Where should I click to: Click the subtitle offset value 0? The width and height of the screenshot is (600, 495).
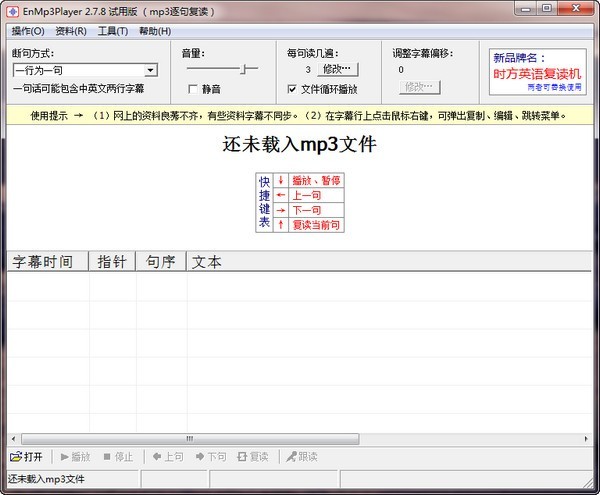(x=401, y=70)
